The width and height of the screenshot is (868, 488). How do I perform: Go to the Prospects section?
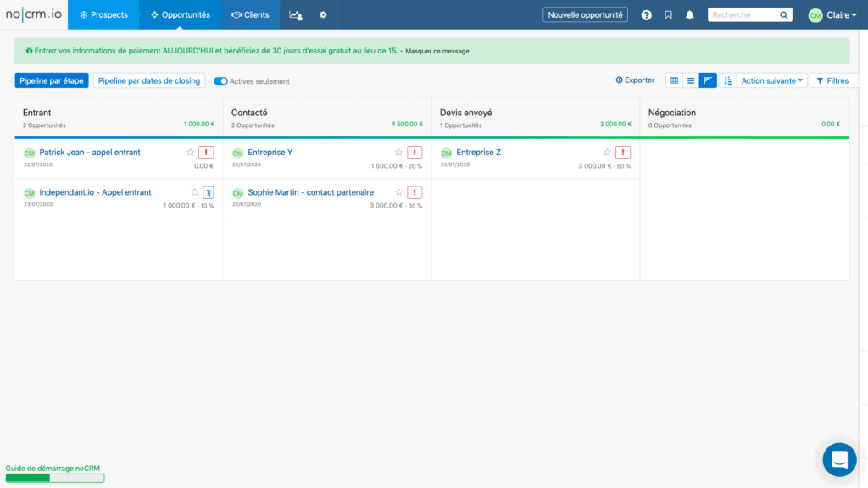point(103,14)
